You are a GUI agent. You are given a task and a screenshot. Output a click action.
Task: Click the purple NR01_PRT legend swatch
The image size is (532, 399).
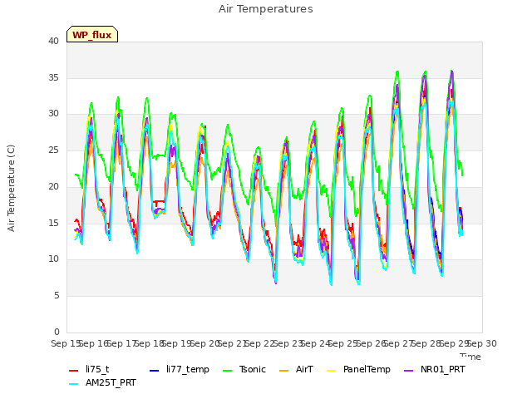coord(408,371)
